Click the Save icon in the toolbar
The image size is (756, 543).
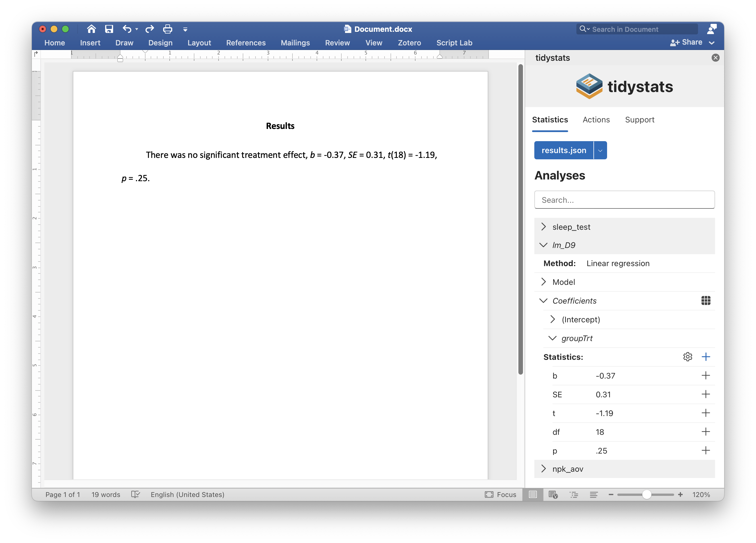[x=109, y=29]
